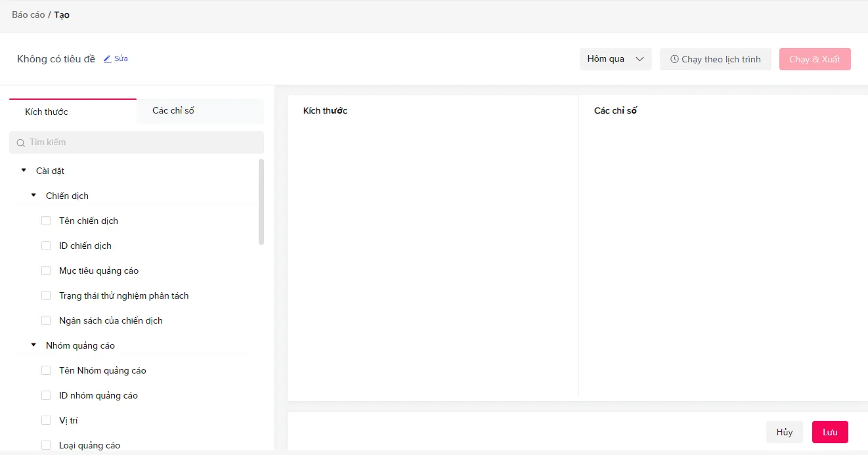This screenshot has height=455, width=868.
Task: Open the Hôm qua date range dropdown
Action: point(616,59)
